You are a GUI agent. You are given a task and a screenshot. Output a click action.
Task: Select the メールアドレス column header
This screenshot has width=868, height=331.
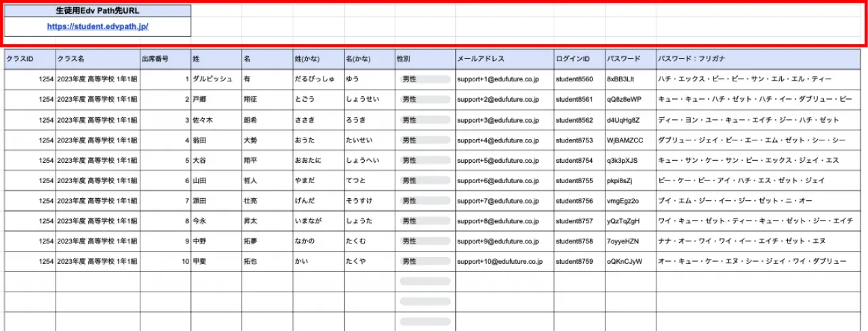(504, 59)
